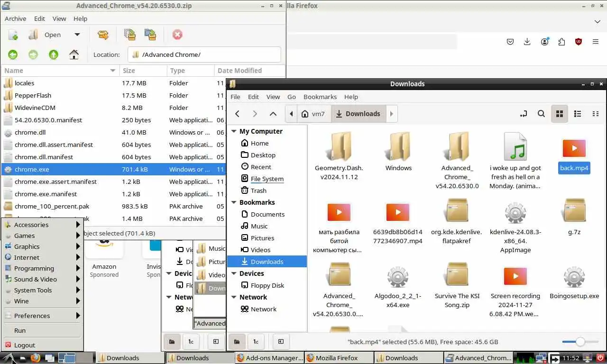Switch to list view in Downloads window
607x364 pixels.
pyautogui.click(x=578, y=114)
